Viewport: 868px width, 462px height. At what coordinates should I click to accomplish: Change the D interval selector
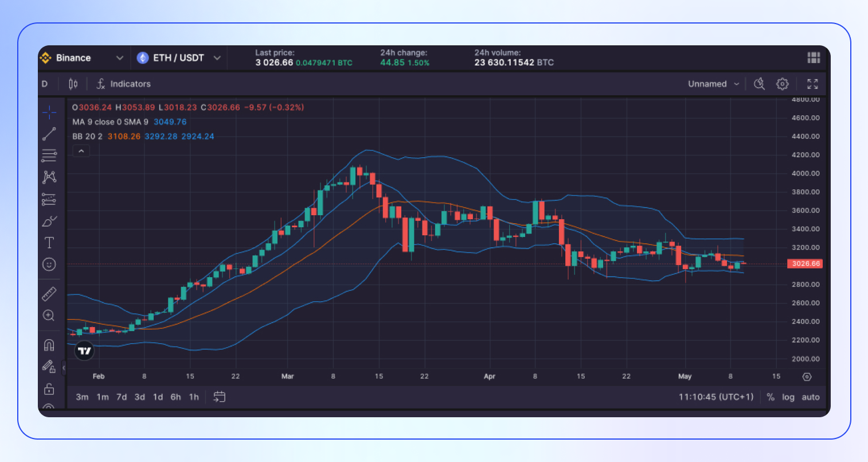(x=45, y=84)
